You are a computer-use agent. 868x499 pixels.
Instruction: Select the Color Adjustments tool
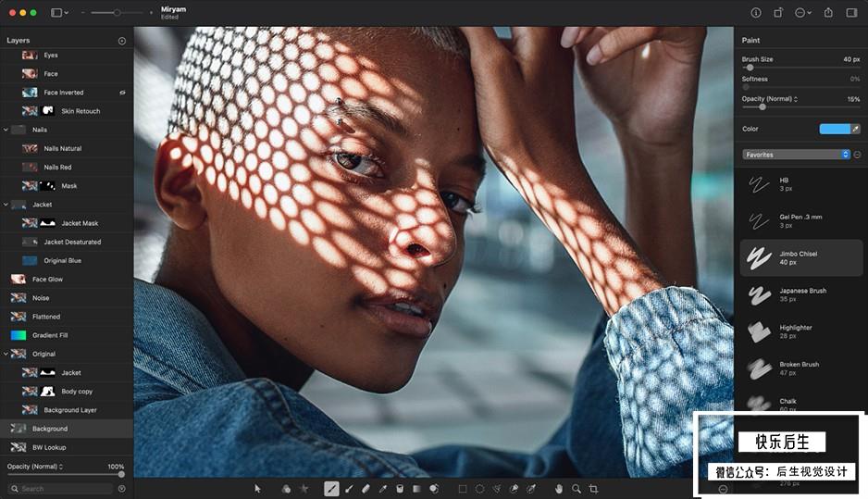[286, 489]
